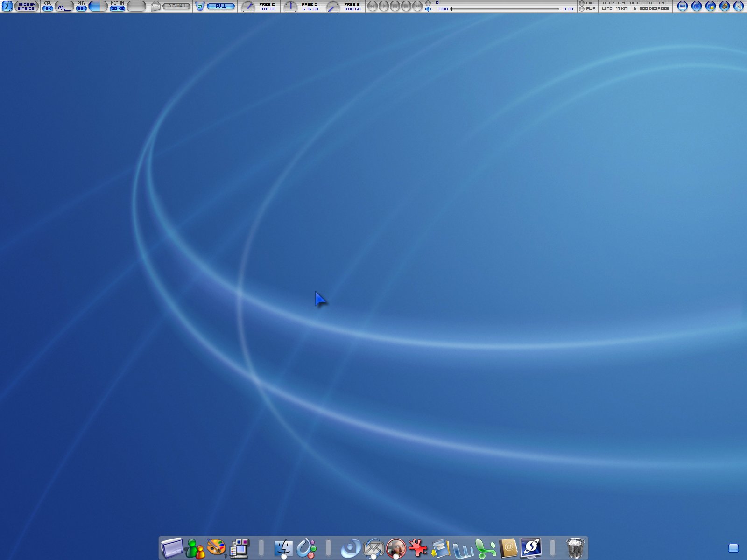747x560 pixels.
Task: Toggle the MIN round button
Action: click(x=582, y=3)
